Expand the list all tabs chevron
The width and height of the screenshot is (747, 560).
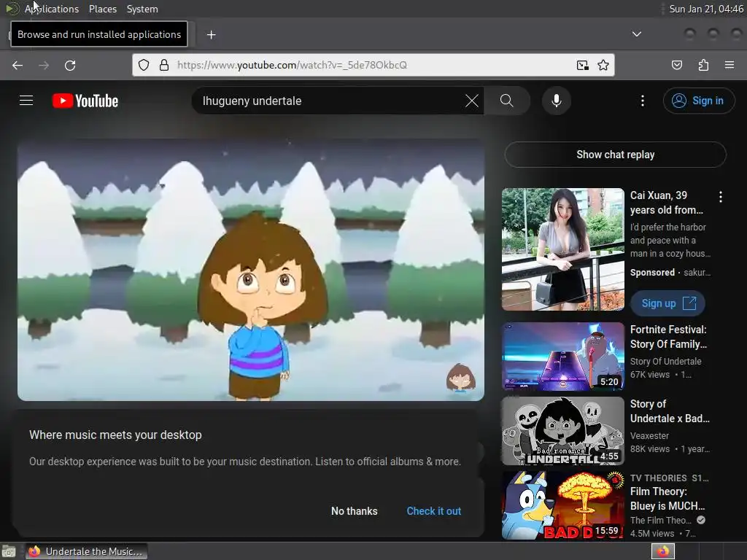point(636,34)
